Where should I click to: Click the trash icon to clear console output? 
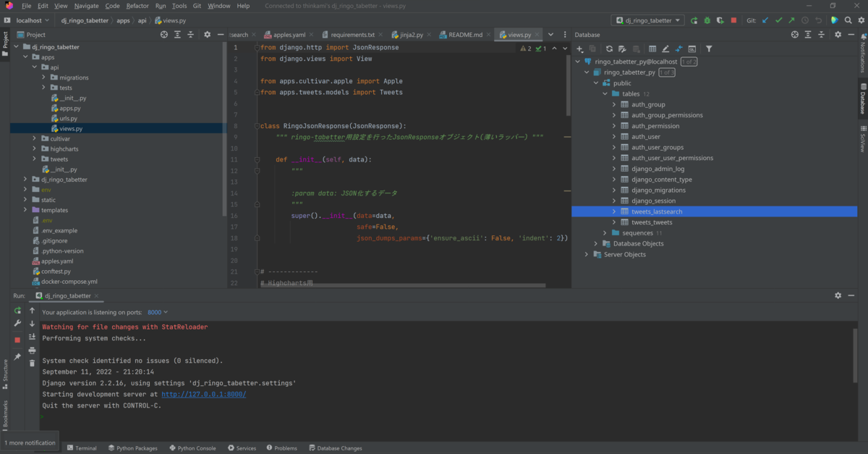pos(32,363)
